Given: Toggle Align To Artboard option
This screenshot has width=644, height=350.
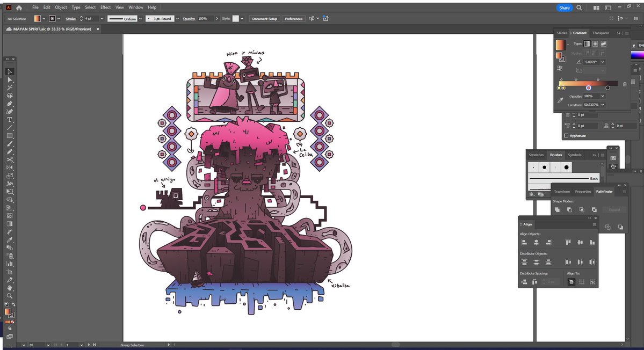Looking at the screenshot, I should tap(571, 282).
